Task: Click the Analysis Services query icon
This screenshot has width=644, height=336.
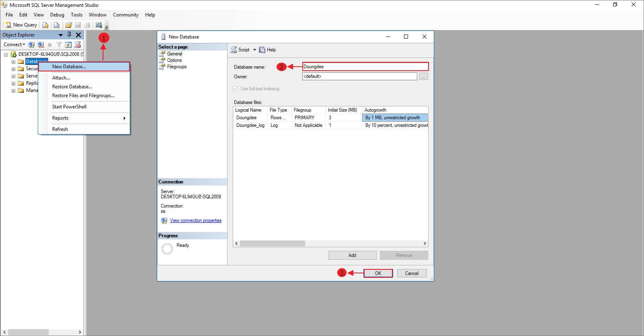Action: [x=57, y=25]
